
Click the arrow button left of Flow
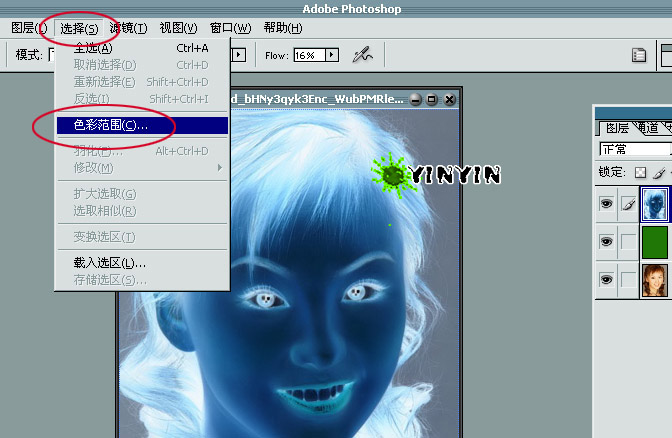coord(239,55)
